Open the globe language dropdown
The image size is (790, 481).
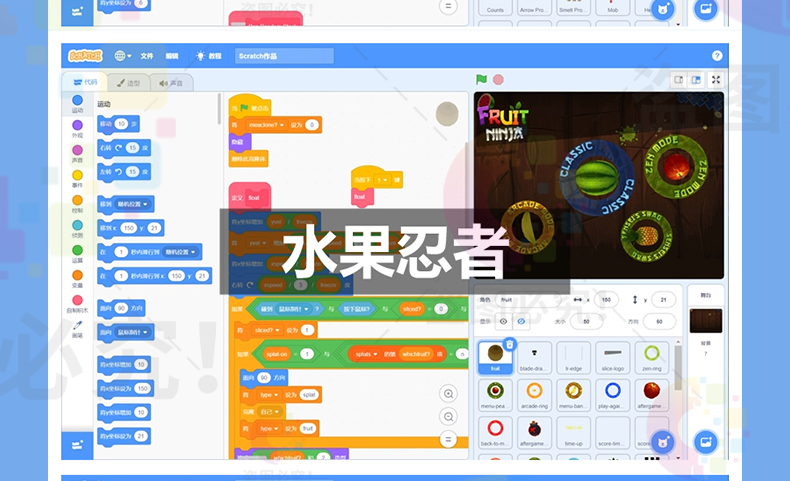pyautogui.click(x=122, y=56)
